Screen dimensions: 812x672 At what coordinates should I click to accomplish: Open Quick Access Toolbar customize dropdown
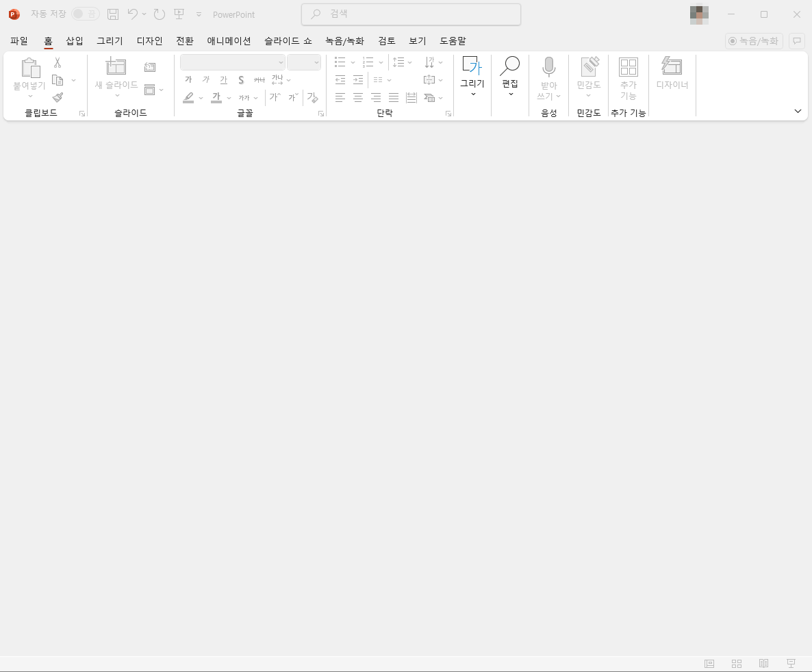tap(199, 14)
